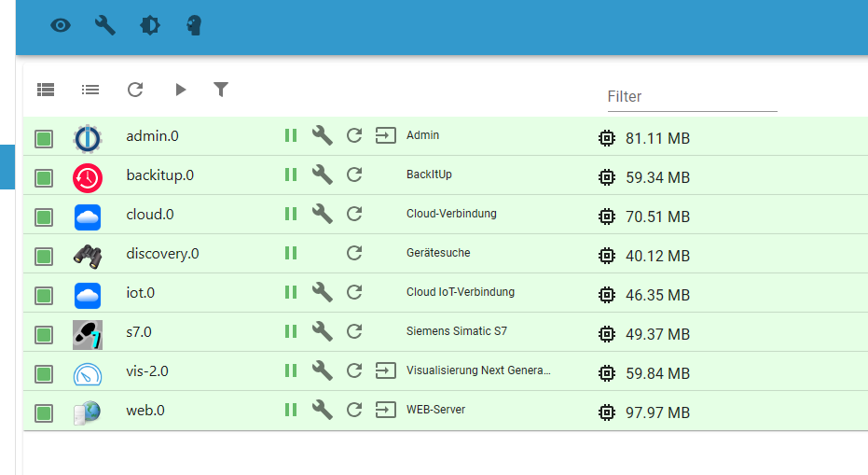Click into the Filter text field

click(x=691, y=97)
